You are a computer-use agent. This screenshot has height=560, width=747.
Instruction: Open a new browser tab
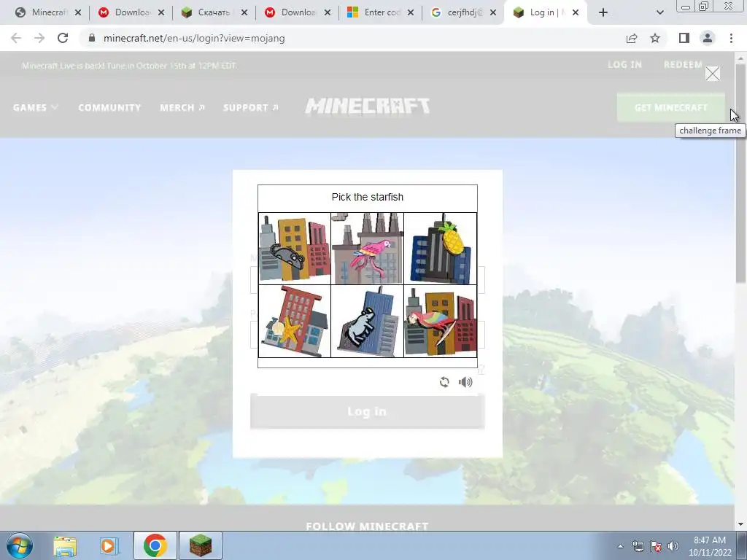(603, 12)
